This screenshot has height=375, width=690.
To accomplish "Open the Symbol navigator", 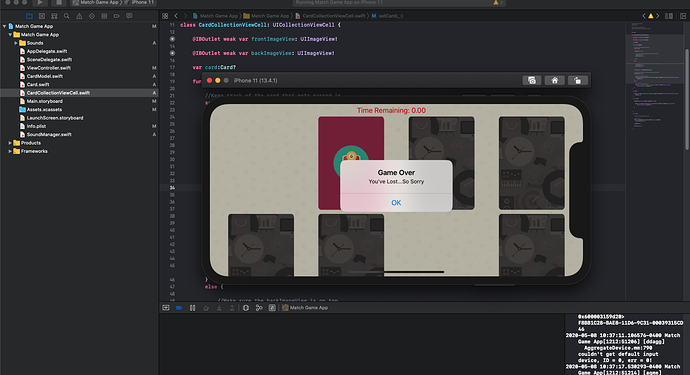I will (x=54, y=16).
